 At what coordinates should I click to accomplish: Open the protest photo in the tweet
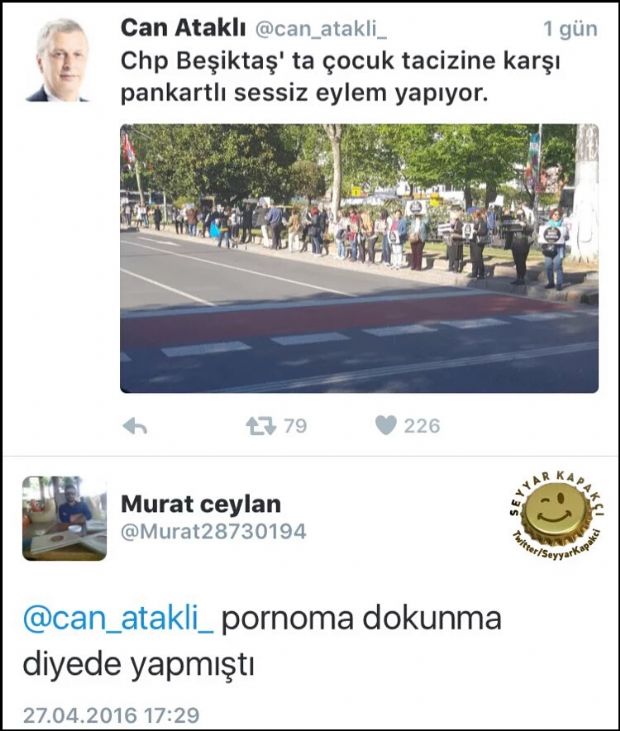coord(359,258)
